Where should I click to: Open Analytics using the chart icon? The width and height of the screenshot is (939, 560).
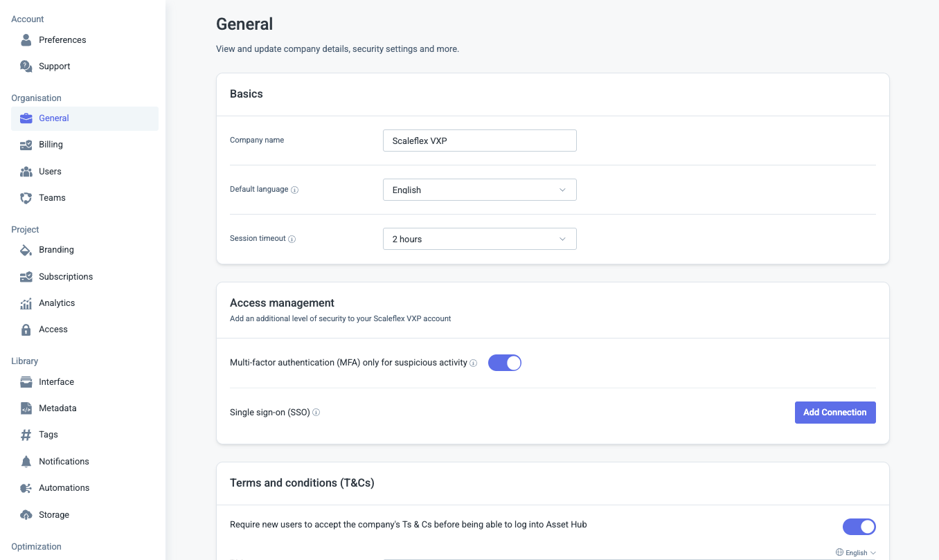point(26,303)
